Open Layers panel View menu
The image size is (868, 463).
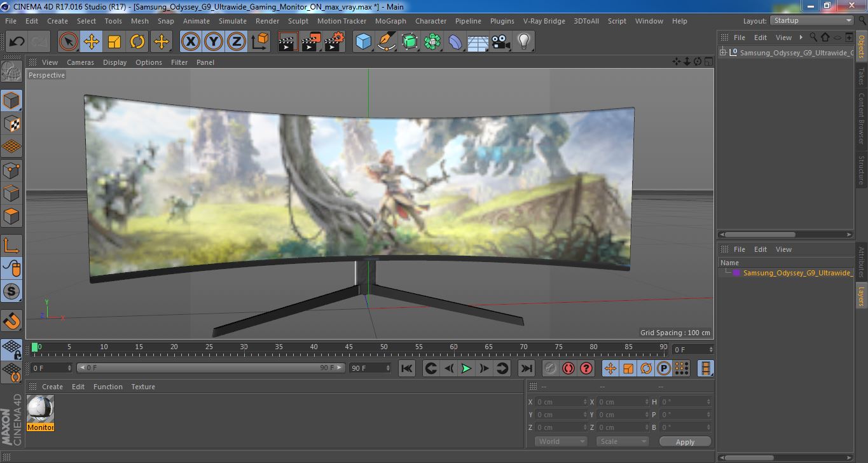[x=784, y=249]
